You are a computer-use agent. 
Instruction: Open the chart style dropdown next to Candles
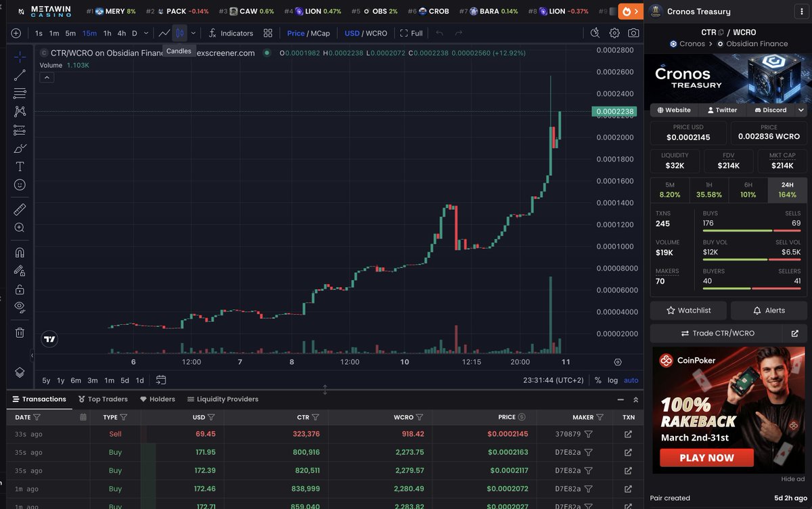(x=194, y=32)
